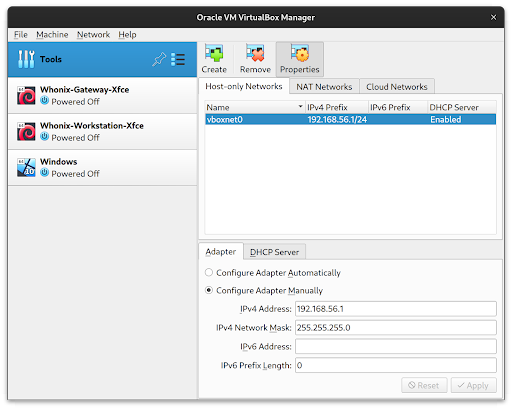The height and width of the screenshot is (409, 512).
Task: Click the Tools pin icon
Action: coord(159,59)
